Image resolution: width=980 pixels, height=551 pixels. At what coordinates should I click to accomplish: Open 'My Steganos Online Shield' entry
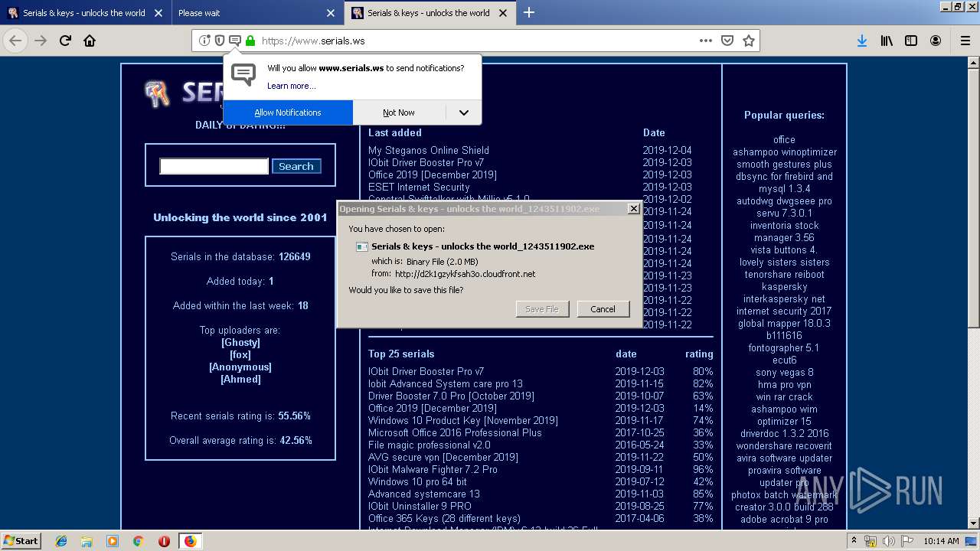[x=428, y=150]
